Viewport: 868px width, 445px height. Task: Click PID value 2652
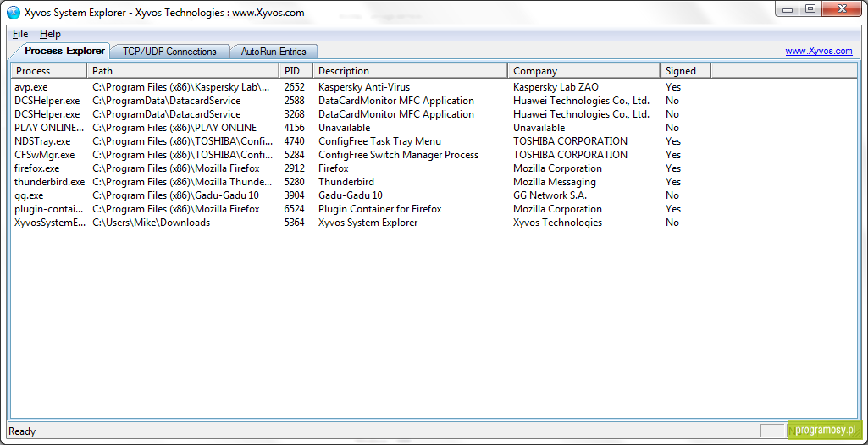pyautogui.click(x=295, y=87)
